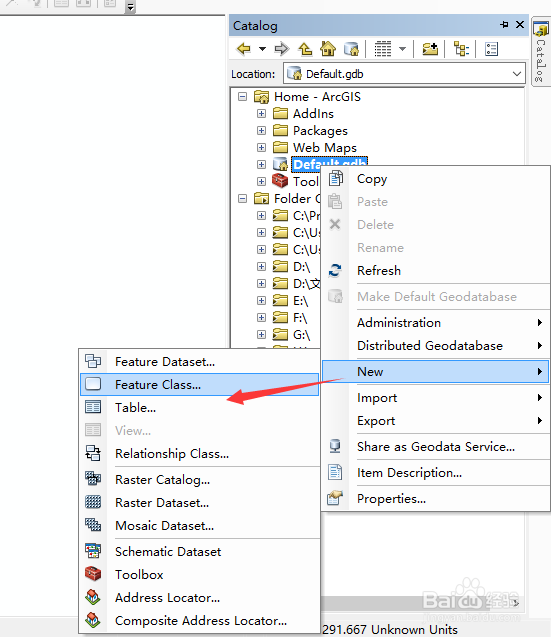Click the Forward arrow in Catalog toolbar
Screen dimensions: 551x637
[x=282, y=49]
